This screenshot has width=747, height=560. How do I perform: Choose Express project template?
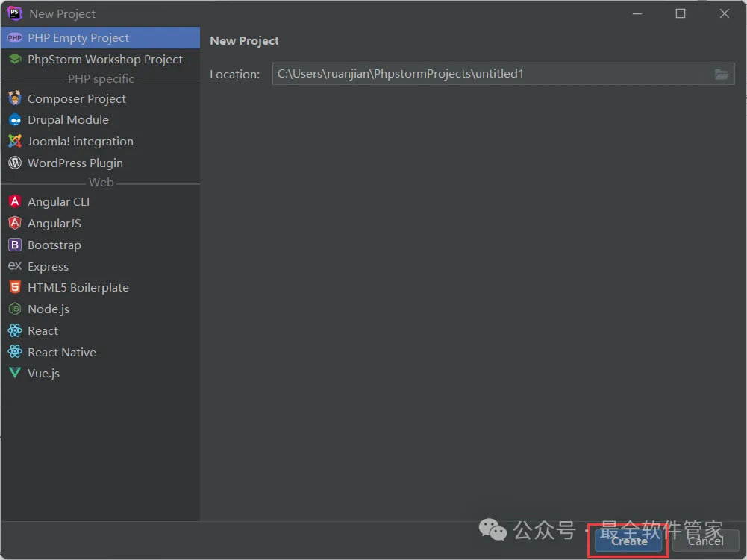(101, 266)
